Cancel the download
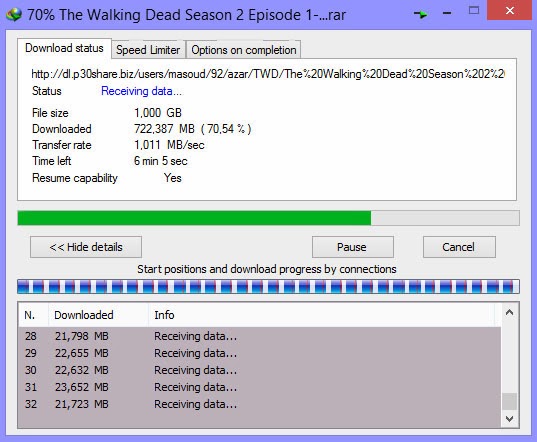The height and width of the screenshot is (442, 537). tap(459, 247)
